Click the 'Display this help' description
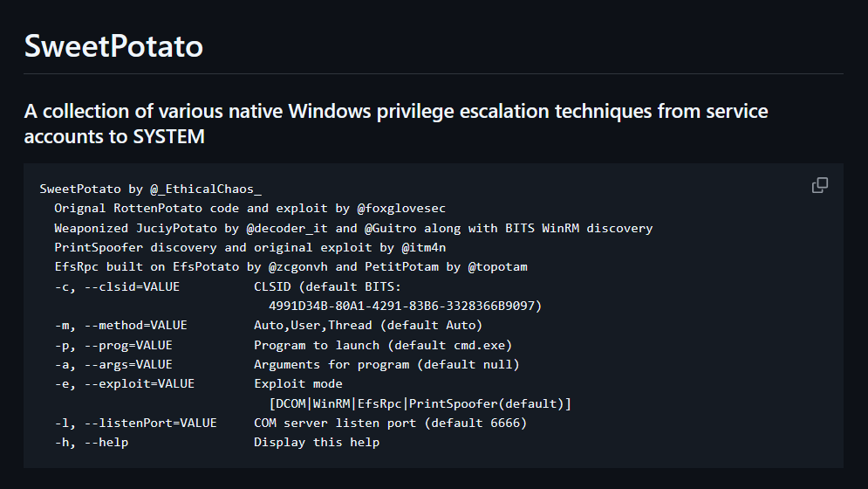Image resolution: width=868 pixels, height=489 pixels. 317,443
